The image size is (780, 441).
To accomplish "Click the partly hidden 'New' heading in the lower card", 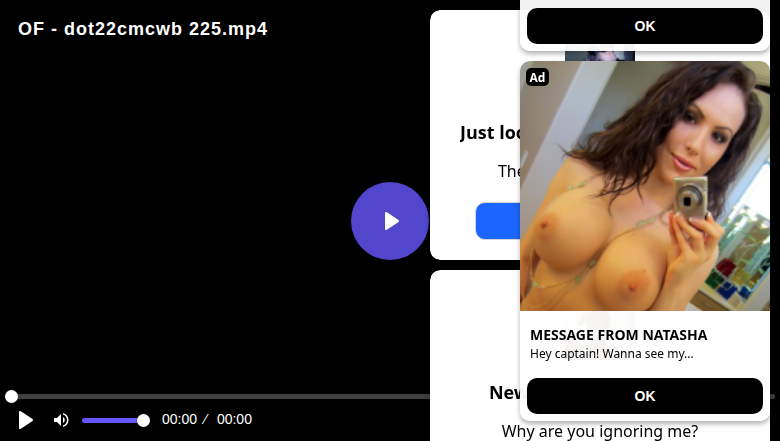I will [x=505, y=393].
